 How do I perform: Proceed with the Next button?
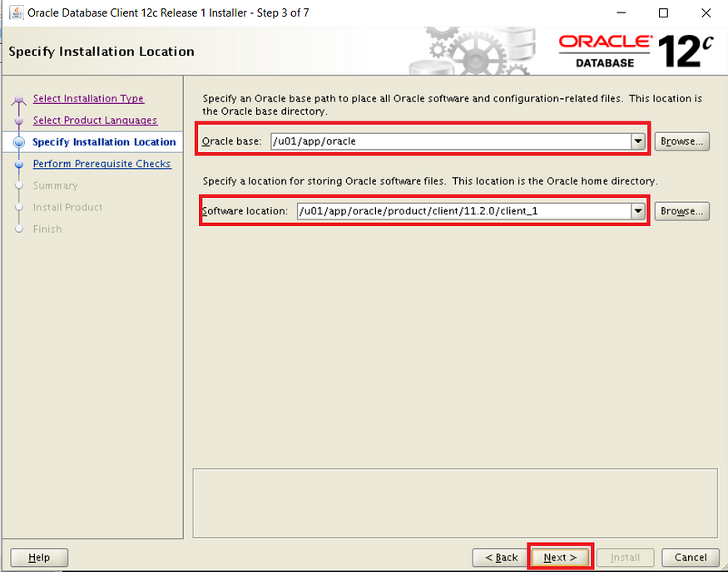pyautogui.click(x=560, y=557)
